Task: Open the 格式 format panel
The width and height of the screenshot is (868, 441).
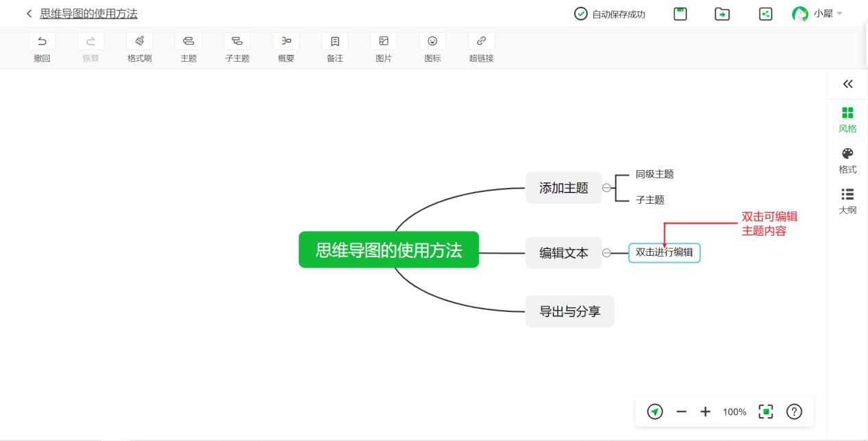Action: click(847, 159)
